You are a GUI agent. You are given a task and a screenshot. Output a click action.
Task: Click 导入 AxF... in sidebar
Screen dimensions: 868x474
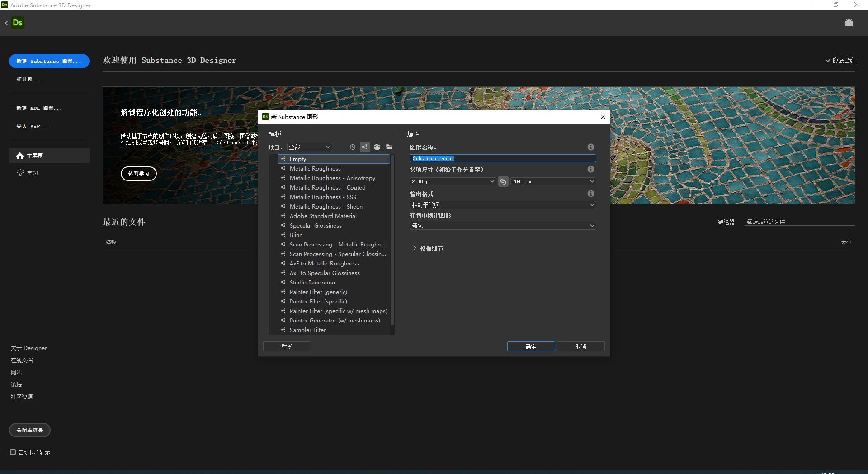[x=32, y=126]
